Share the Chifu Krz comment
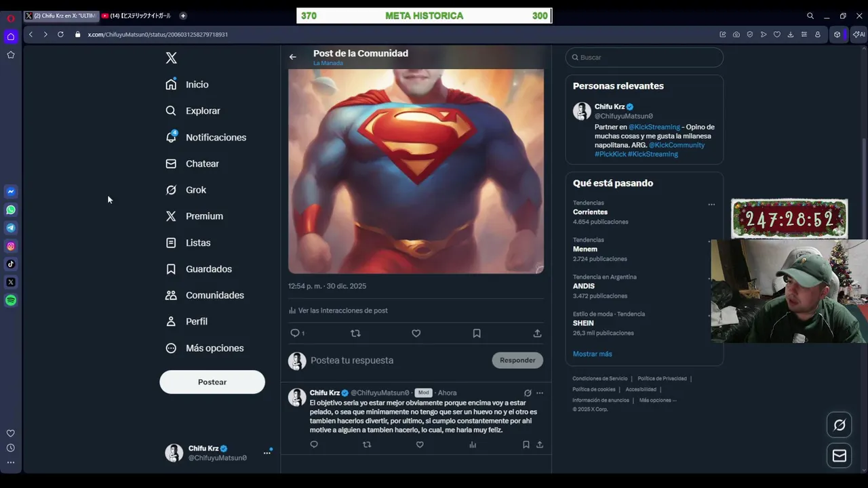Image resolution: width=868 pixels, height=488 pixels. (x=540, y=445)
